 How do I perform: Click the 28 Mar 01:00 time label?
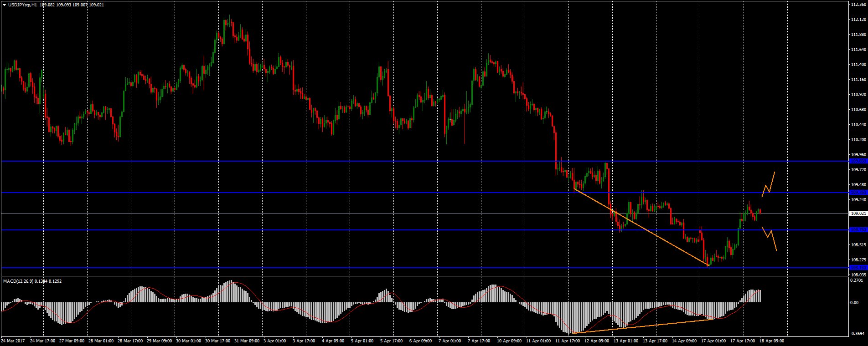pyautogui.click(x=101, y=341)
